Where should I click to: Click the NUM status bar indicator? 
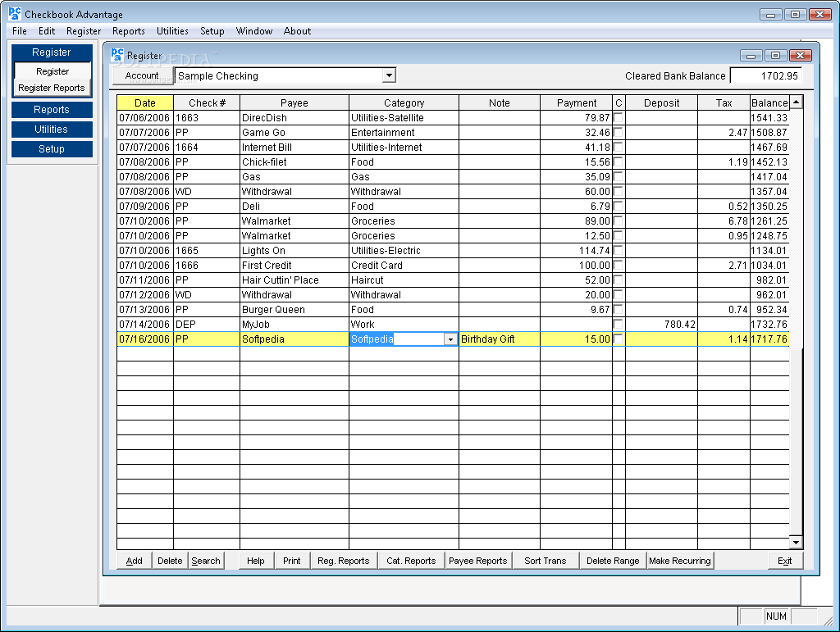pos(776,616)
